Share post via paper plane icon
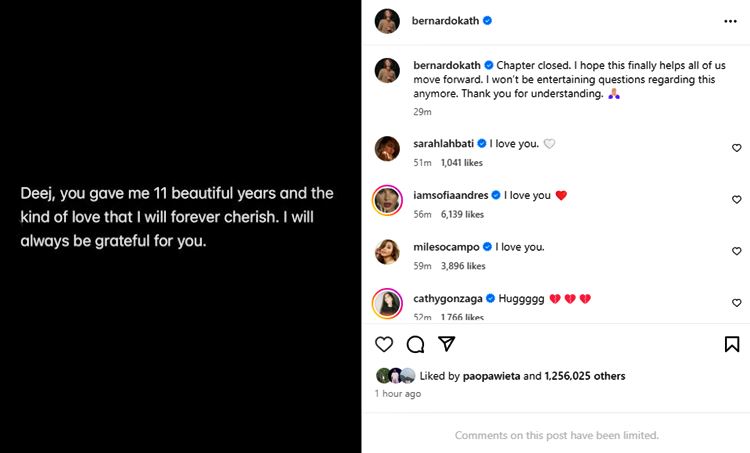 click(x=447, y=344)
